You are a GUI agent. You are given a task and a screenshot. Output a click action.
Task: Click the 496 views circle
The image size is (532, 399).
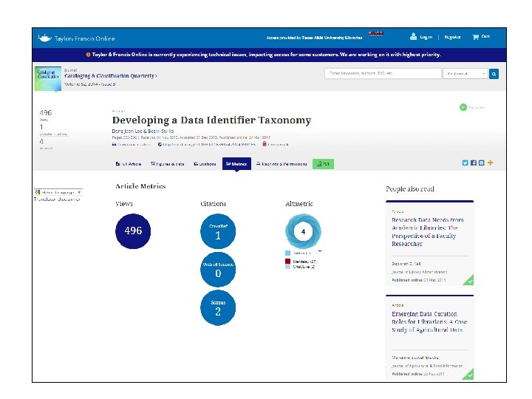[x=133, y=231]
